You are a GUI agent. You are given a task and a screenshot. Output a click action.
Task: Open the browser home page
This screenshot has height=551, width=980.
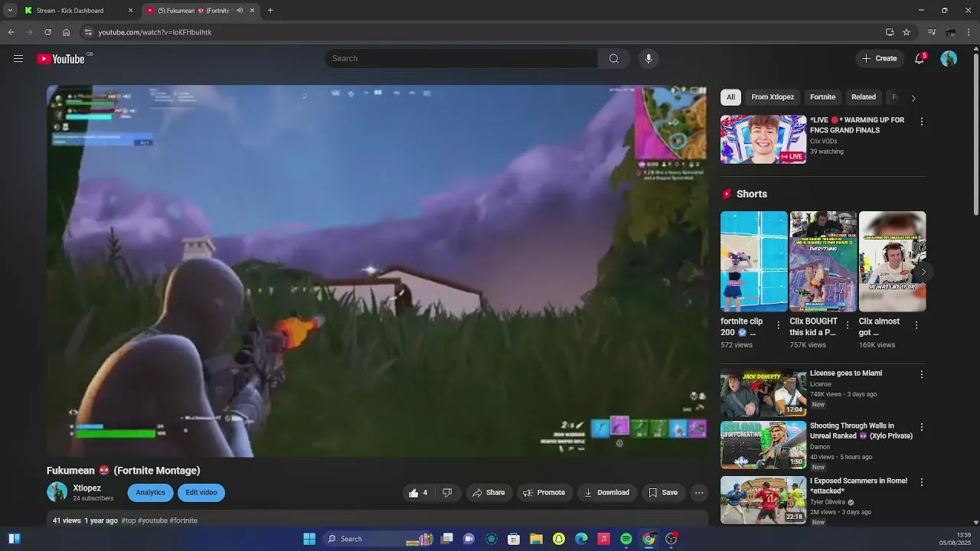click(67, 32)
